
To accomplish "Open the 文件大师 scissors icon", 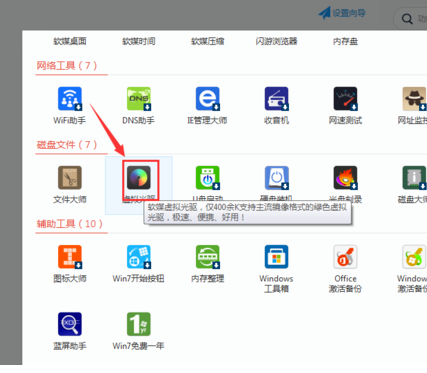I will tap(70, 178).
